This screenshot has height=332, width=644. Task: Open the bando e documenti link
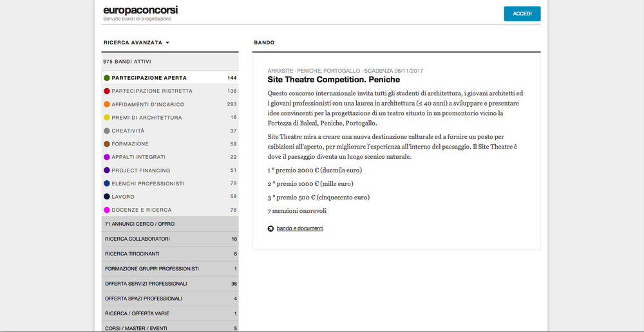(300, 228)
